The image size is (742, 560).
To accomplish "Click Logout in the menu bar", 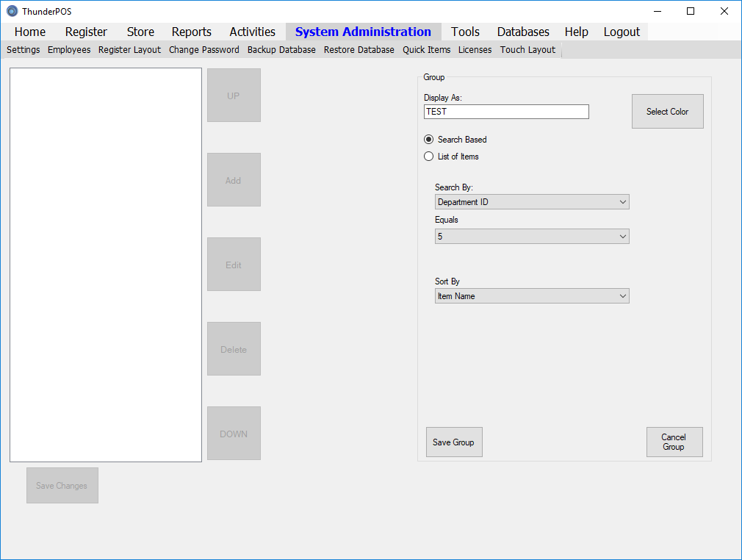I will point(622,32).
